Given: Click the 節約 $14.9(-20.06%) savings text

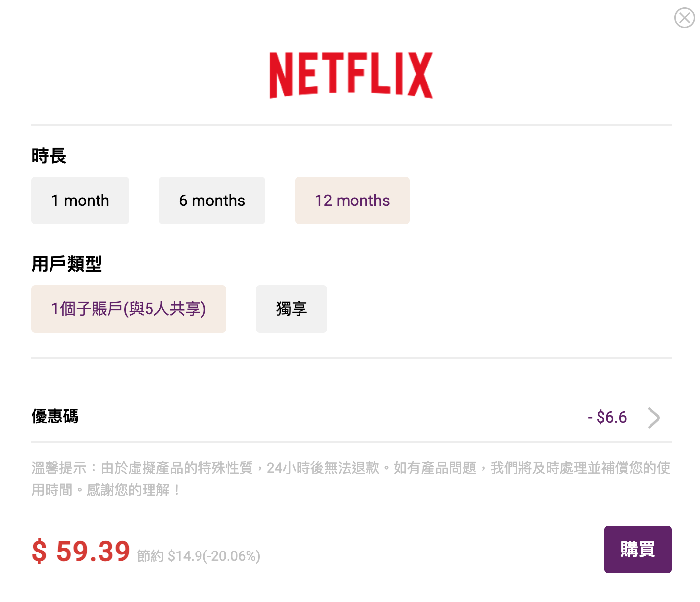Looking at the screenshot, I should point(199,556).
